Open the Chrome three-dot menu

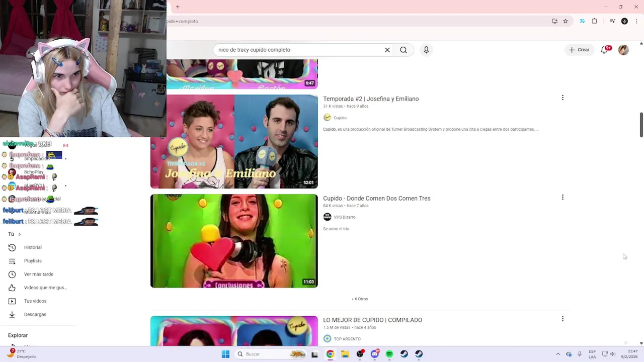636,21
